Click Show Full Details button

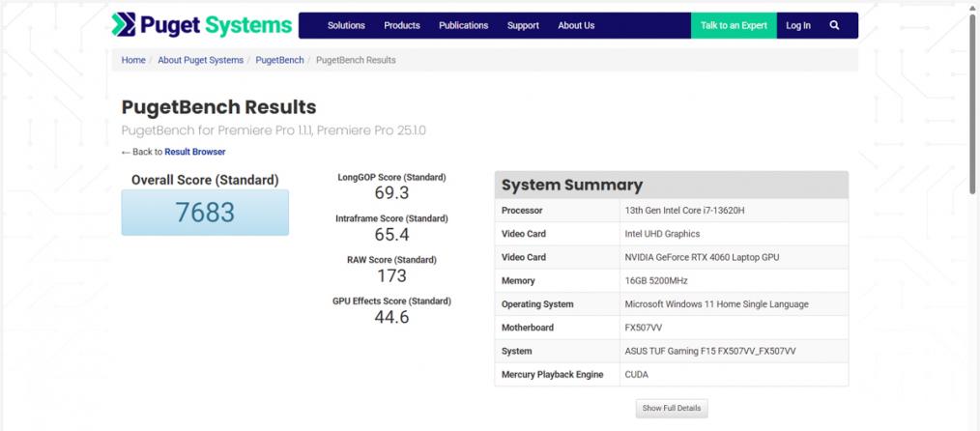[x=672, y=409]
